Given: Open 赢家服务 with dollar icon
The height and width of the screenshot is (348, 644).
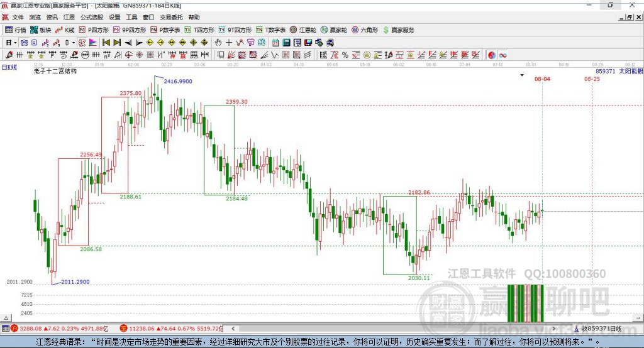Looking at the screenshot, I should click(398, 30).
